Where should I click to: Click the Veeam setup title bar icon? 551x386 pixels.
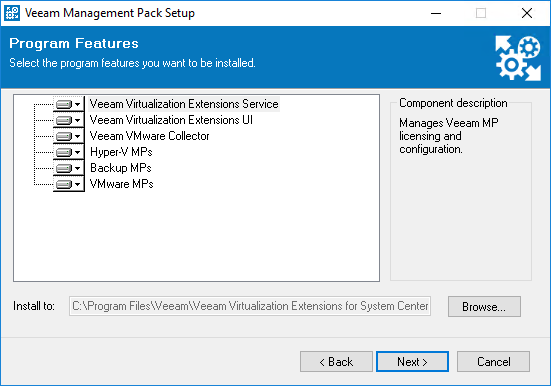point(12,13)
